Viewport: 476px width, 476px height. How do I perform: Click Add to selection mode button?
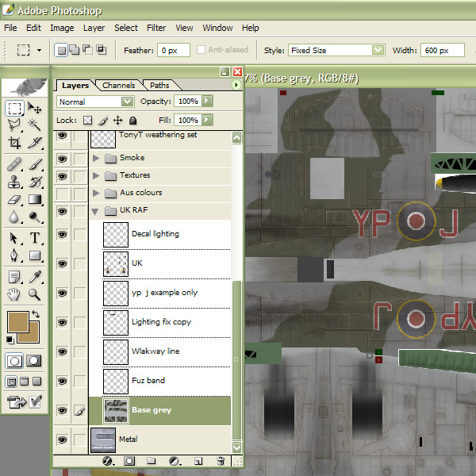(x=75, y=50)
